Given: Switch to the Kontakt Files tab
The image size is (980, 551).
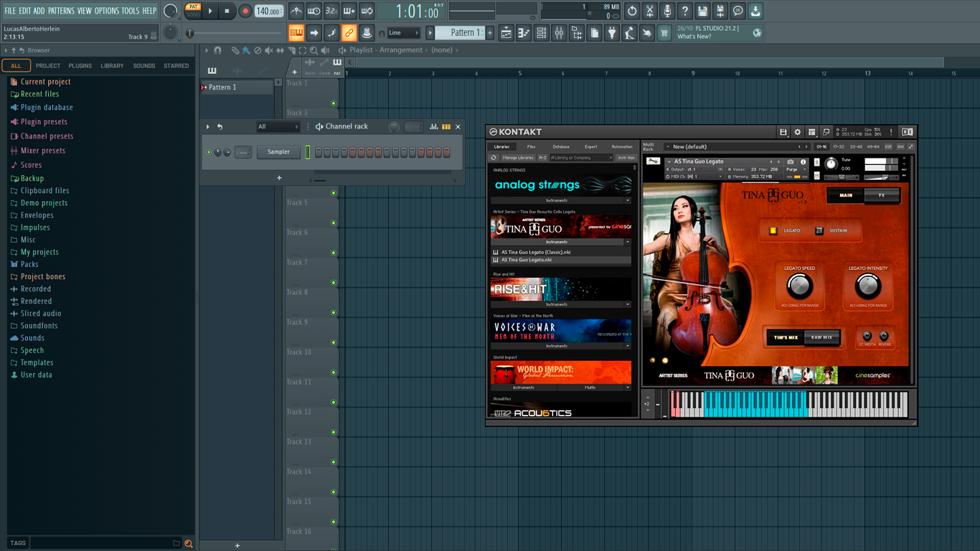Looking at the screenshot, I should coord(531,146).
